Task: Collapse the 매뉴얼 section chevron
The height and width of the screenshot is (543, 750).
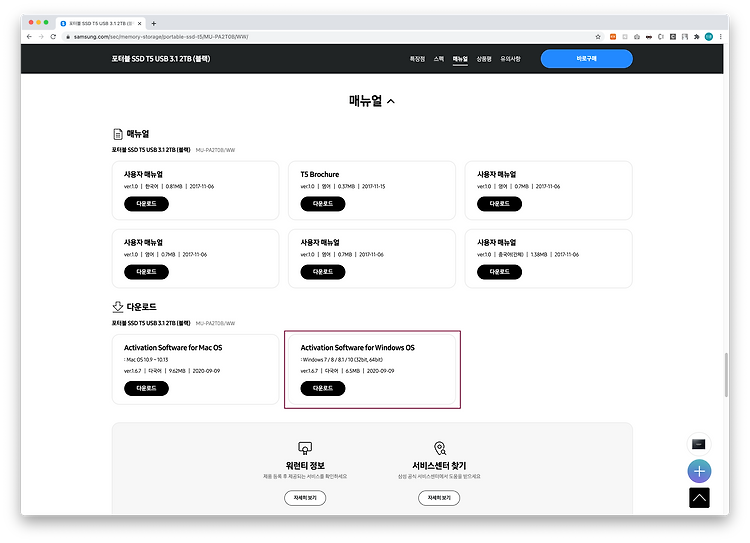Action: coord(391,101)
